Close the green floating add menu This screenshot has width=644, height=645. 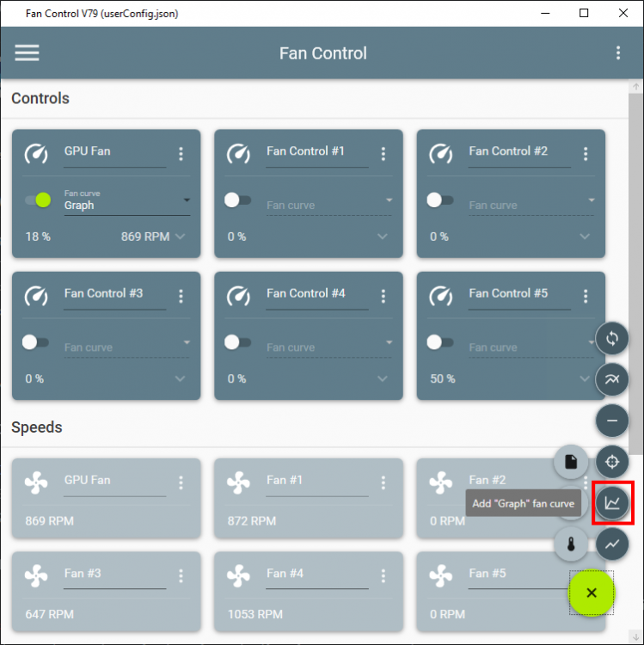pos(591,593)
